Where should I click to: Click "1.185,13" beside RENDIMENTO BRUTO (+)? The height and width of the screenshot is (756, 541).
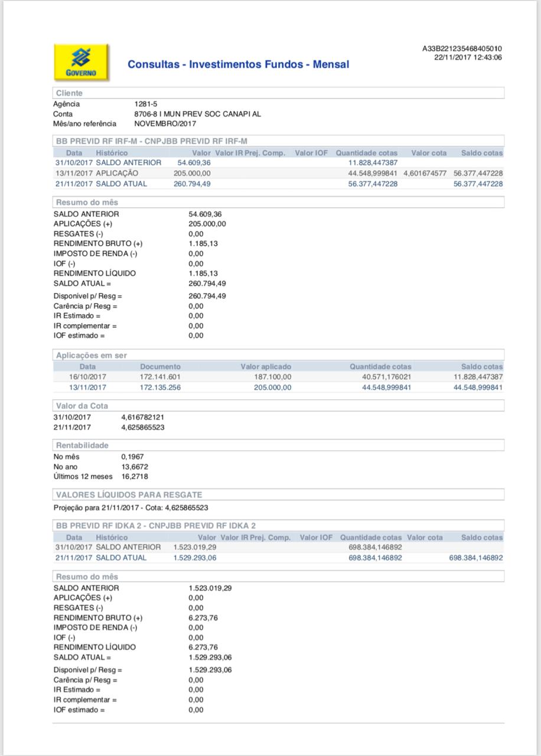pos(203,243)
